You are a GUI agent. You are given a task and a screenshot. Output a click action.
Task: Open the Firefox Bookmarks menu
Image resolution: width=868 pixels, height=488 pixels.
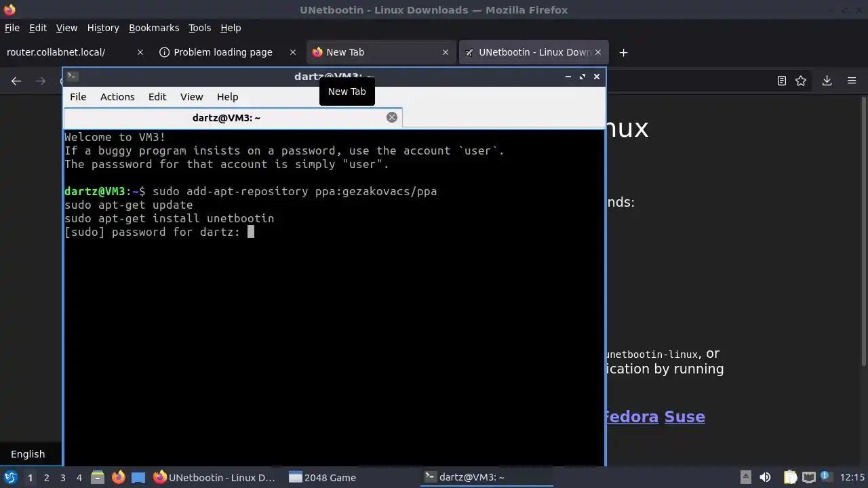(154, 28)
